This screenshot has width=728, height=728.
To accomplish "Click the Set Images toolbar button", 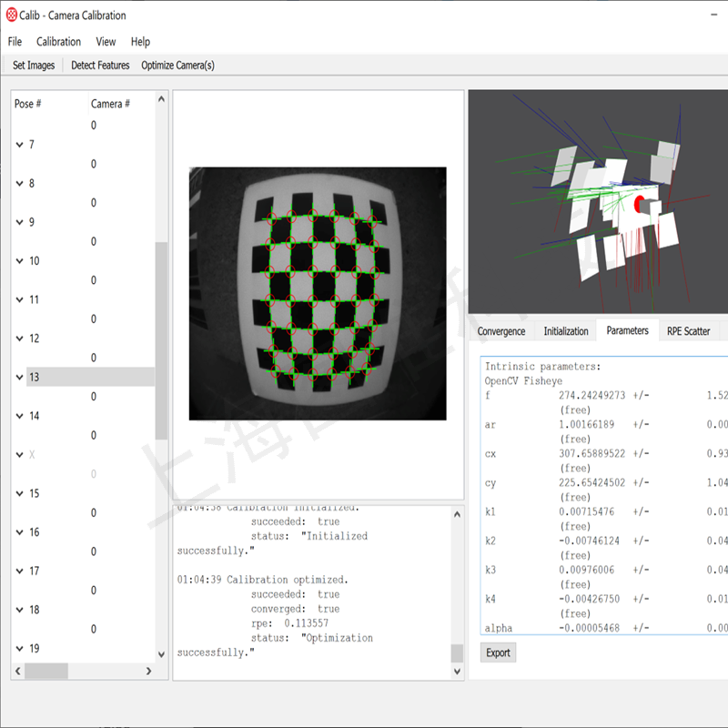I will [x=34, y=66].
